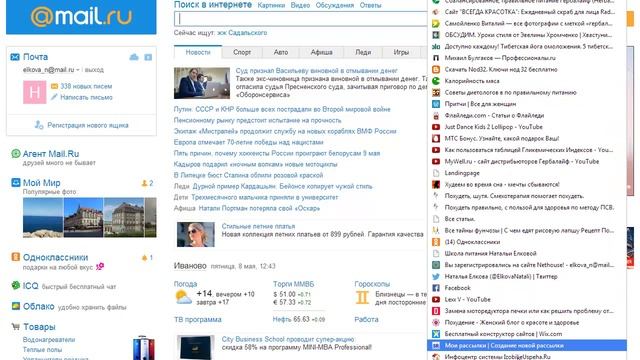
Task: Click the favicon beside (14) Одноклассники bookmark
Action: point(436,242)
